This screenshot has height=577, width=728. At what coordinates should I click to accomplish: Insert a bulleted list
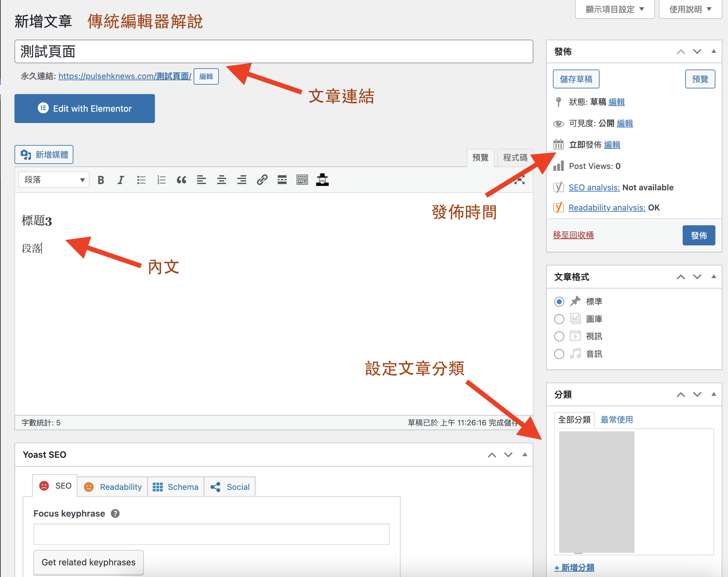pos(141,180)
